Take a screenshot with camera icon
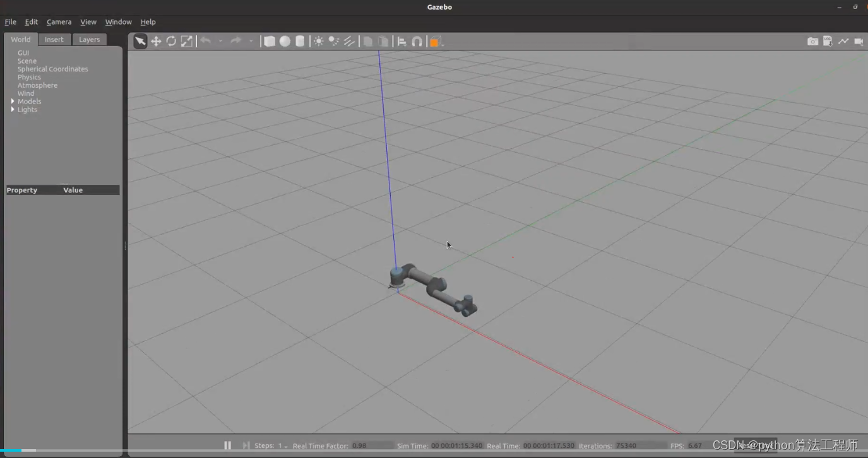Image resolution: width=868 pixels, height=458 pixels. pyautogui.click(x=812, y=42)
